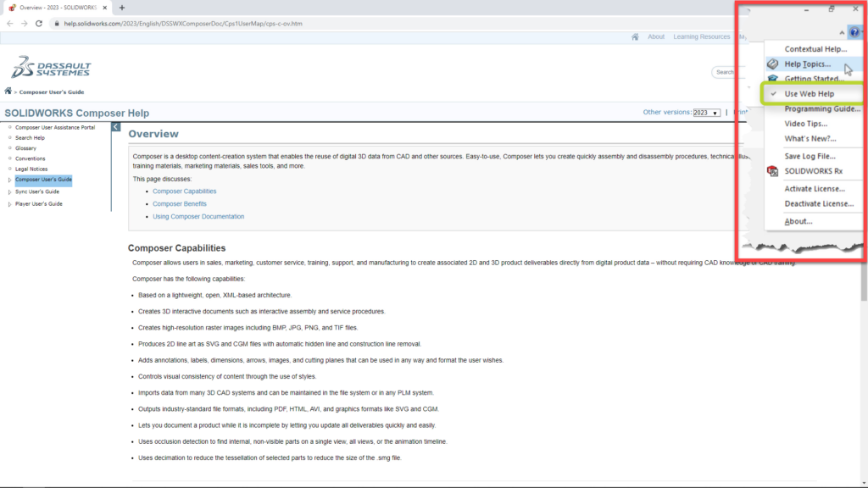Screen dimensions: 868x488
Task: Collapse the ribbon using the up caret
Action: pyautogui.click(x=842, y=32)
